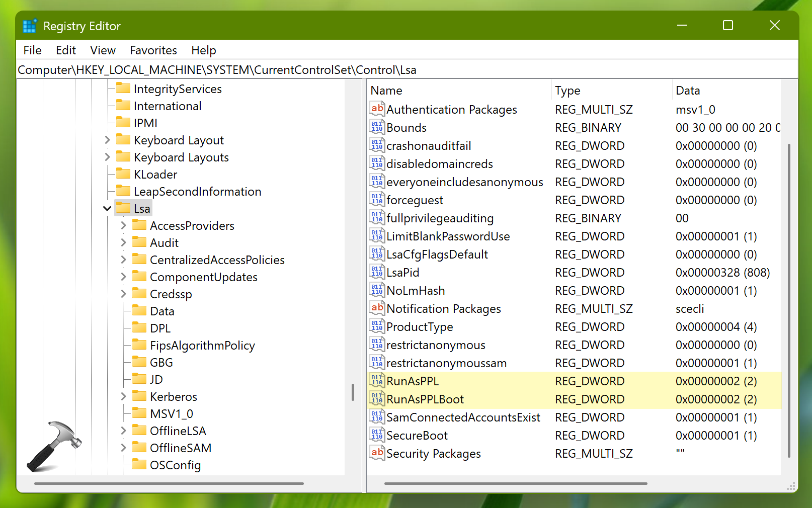Viewport: 812px width, 508px height.
Task: Expand the OfflineSAM subkey
Action: point(124,448)
